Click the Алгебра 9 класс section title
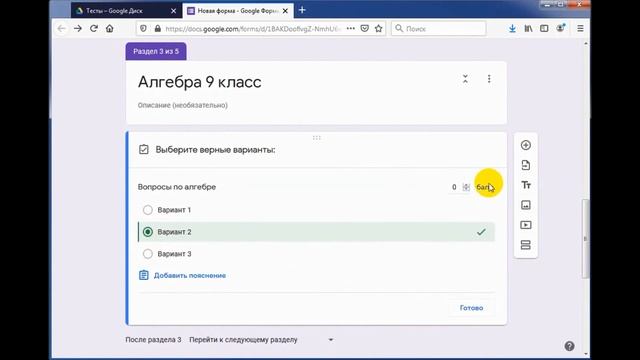Image resolution: width=640 pixels, height=360 pixels. point(200,82)
